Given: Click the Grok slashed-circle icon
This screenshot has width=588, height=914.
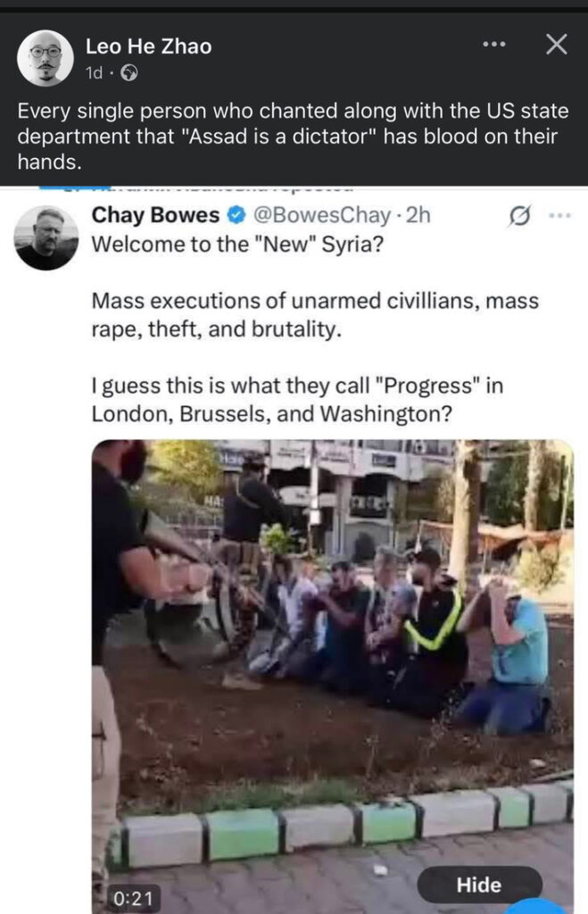Looking at the screenshot, I should click(x=519, y=216).
